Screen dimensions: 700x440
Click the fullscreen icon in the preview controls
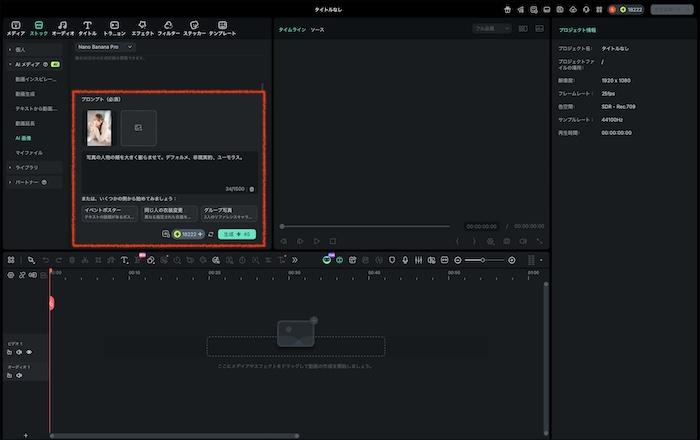(x=539, y=241)
